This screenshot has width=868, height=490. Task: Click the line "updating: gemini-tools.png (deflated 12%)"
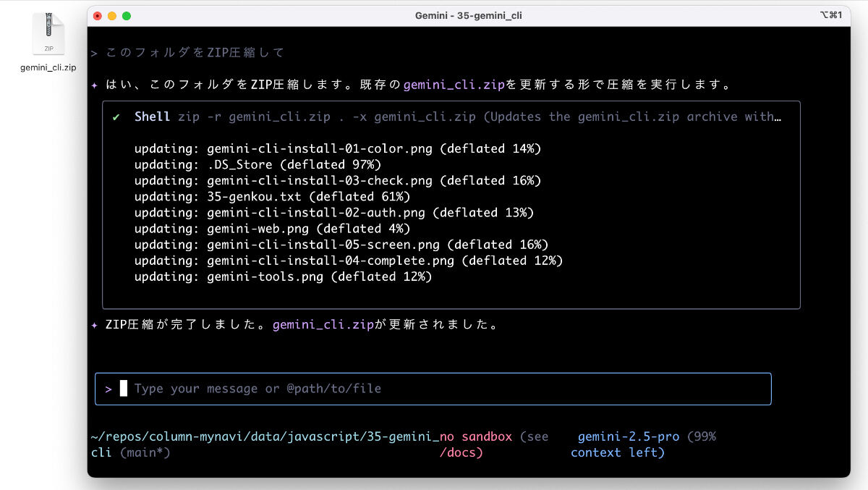point(283,276)
